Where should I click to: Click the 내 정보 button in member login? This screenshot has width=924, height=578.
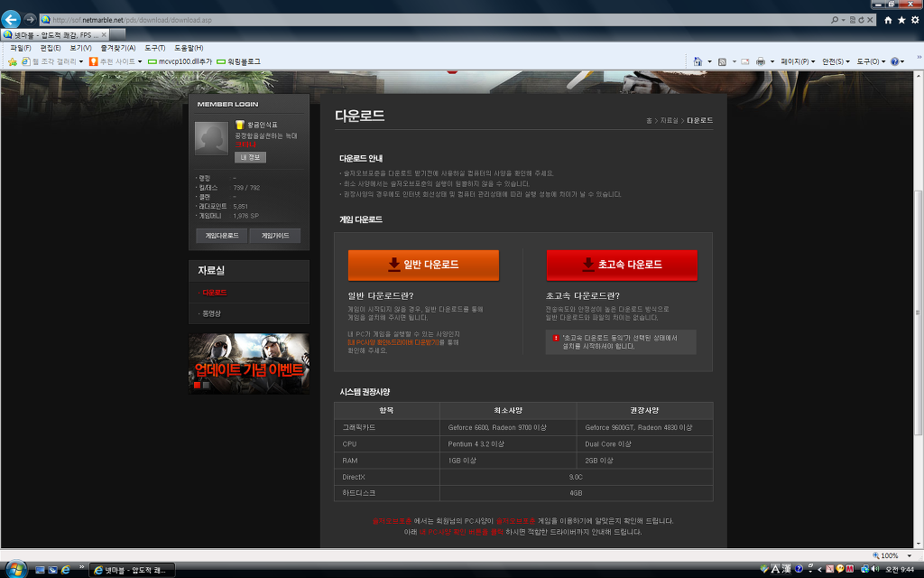point(251,157)
